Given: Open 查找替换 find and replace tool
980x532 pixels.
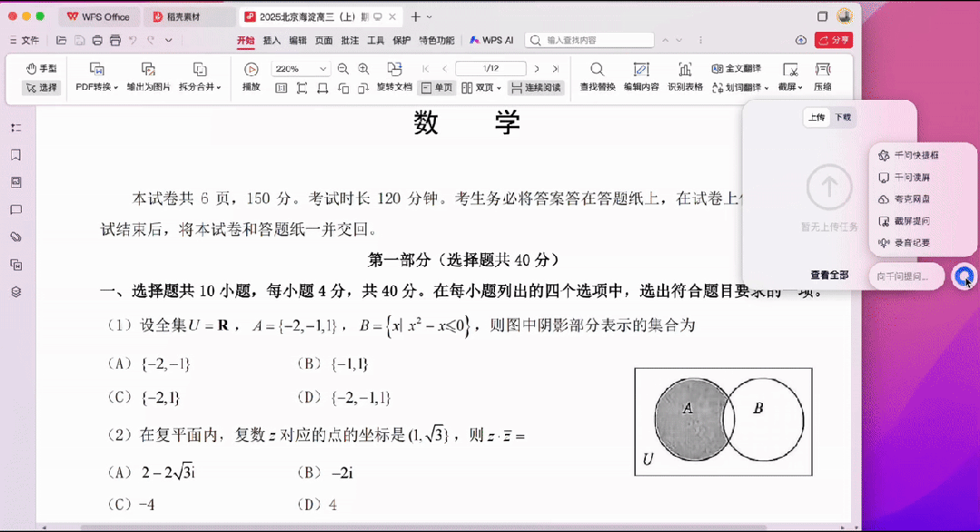Looking at the screenshot, I should coord(597,70).
